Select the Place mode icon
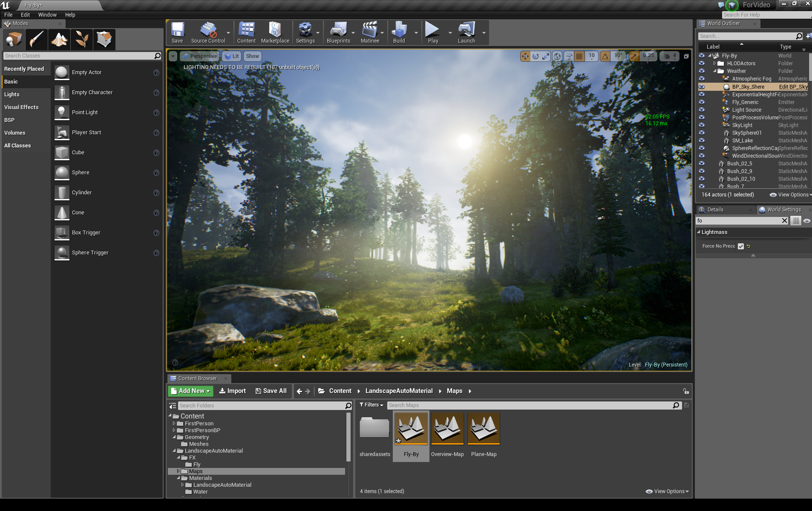This screenshot has width=812, height=511. [14, 39]
